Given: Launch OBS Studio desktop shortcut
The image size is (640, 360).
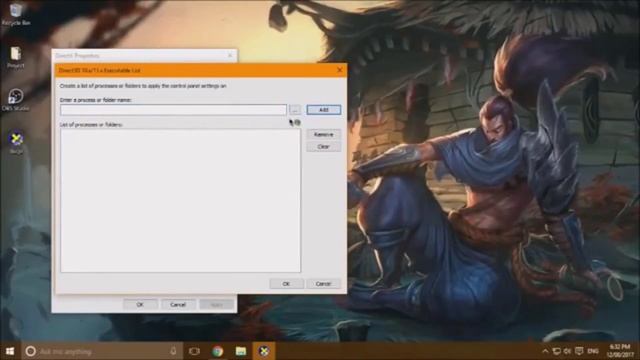Looking at the screenshot, I should coord(16,100).
